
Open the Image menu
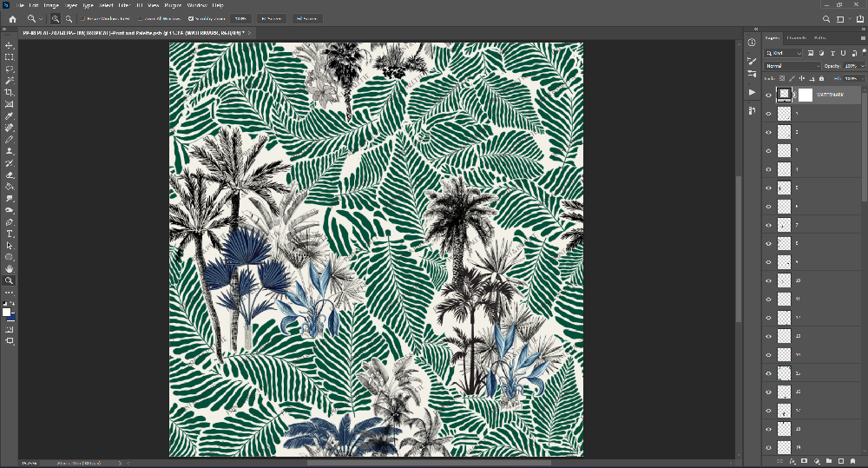[51, 5]
